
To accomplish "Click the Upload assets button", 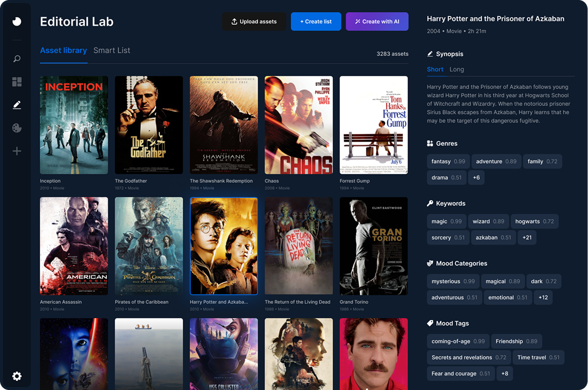I will pos(254,21).
